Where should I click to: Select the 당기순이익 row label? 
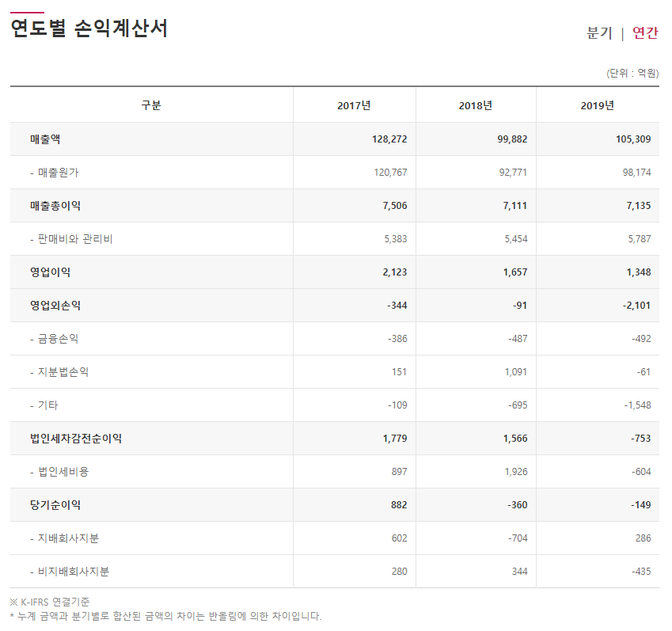(x=55, y=505)
